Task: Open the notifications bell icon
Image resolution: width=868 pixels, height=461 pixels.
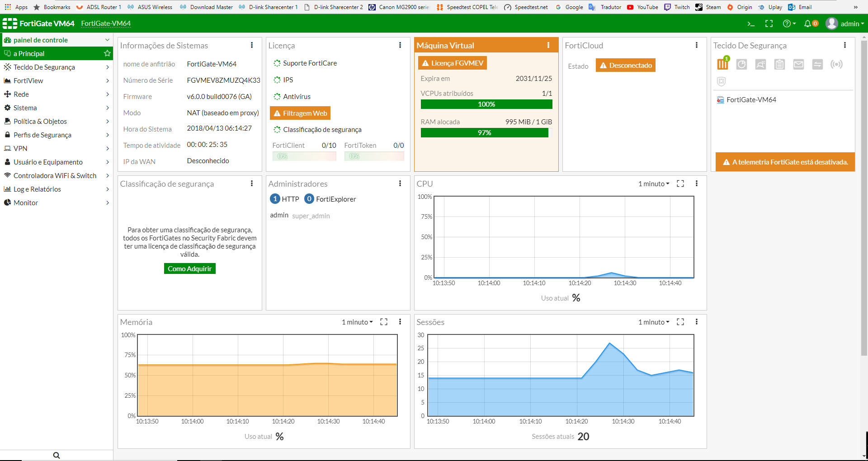Action: 808,24
